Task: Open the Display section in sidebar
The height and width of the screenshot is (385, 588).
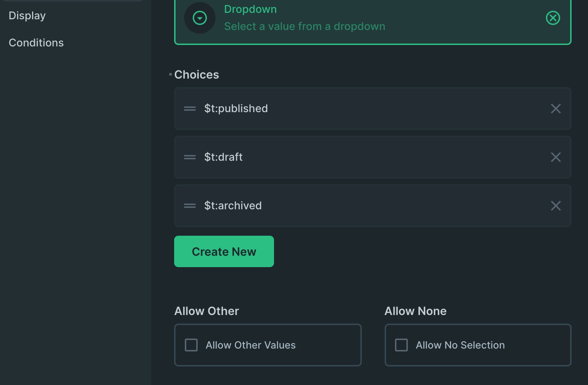Action: [x=27, y=15]
